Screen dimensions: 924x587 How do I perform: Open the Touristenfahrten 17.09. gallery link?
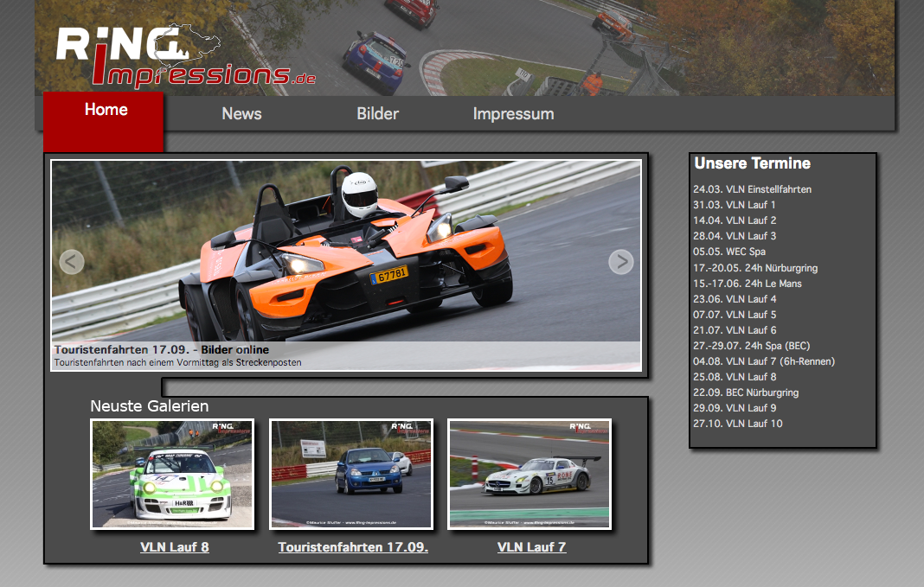353,547
